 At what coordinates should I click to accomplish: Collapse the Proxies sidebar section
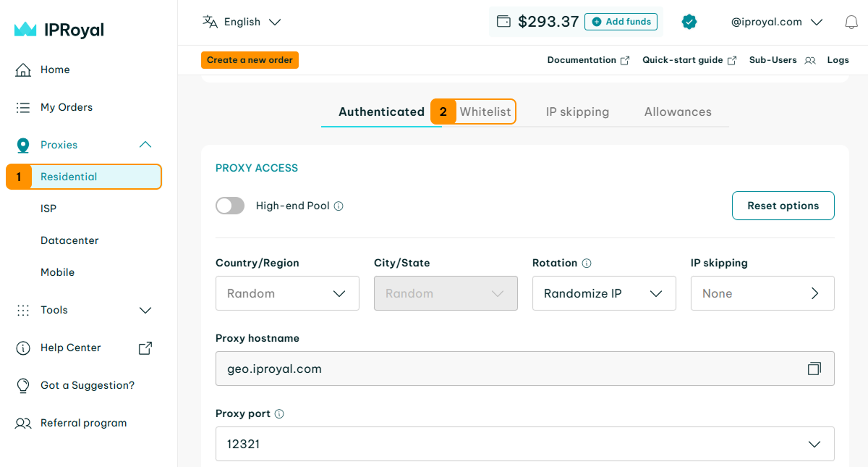pyautogui.click(x=145, y=145)
